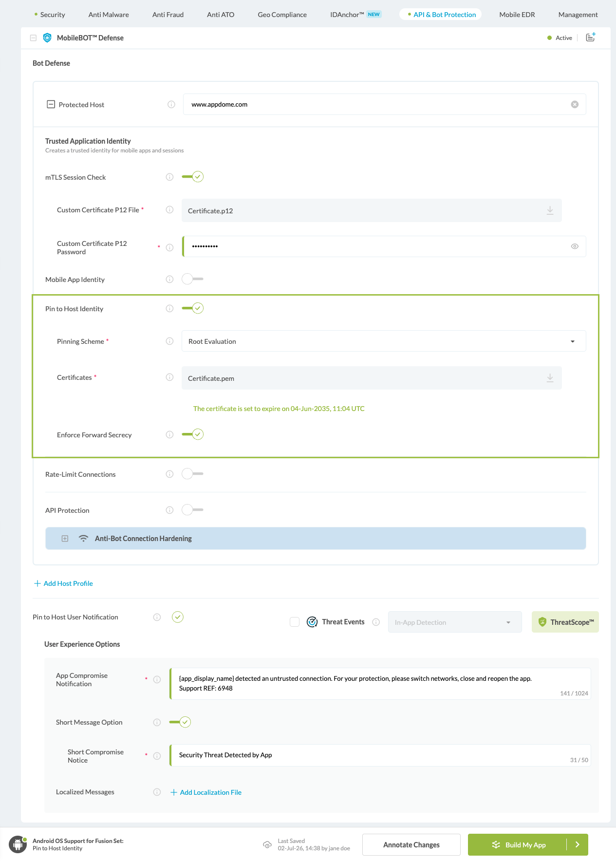This screenshot has height=861, width=616.
Task: Show info for Custom Certificate P12 Password
Action: pyautogui.click(x=169, y=247)
